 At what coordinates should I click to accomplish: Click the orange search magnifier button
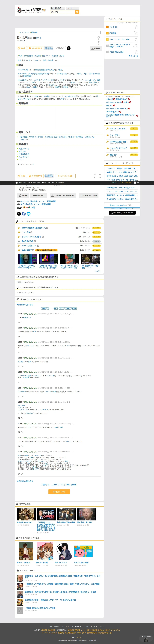point(77,12)
